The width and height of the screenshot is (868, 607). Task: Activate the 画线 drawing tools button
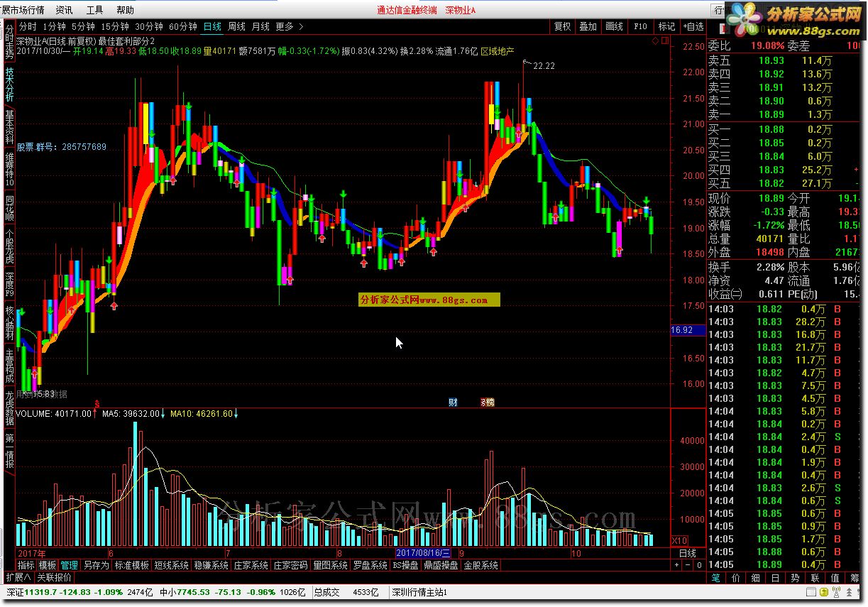coord(614,26)
